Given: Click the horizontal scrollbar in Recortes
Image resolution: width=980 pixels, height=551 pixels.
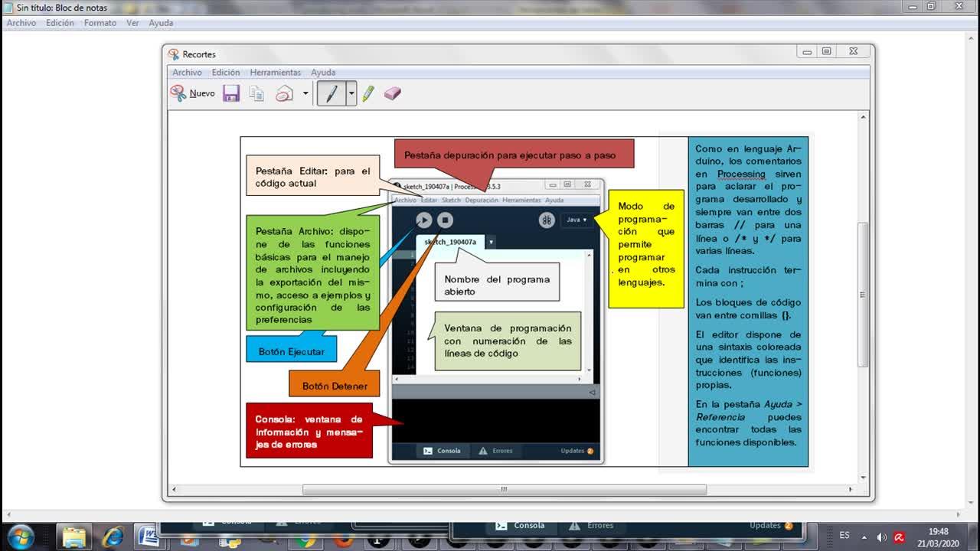Looking at the screenshot, I should tap(504, 489).
